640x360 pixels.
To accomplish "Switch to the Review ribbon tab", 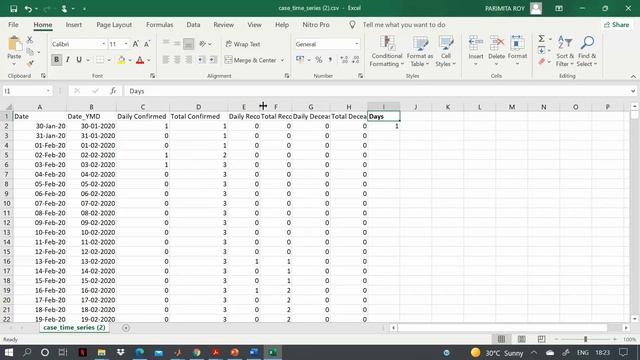I will click(x=223, y=24).
